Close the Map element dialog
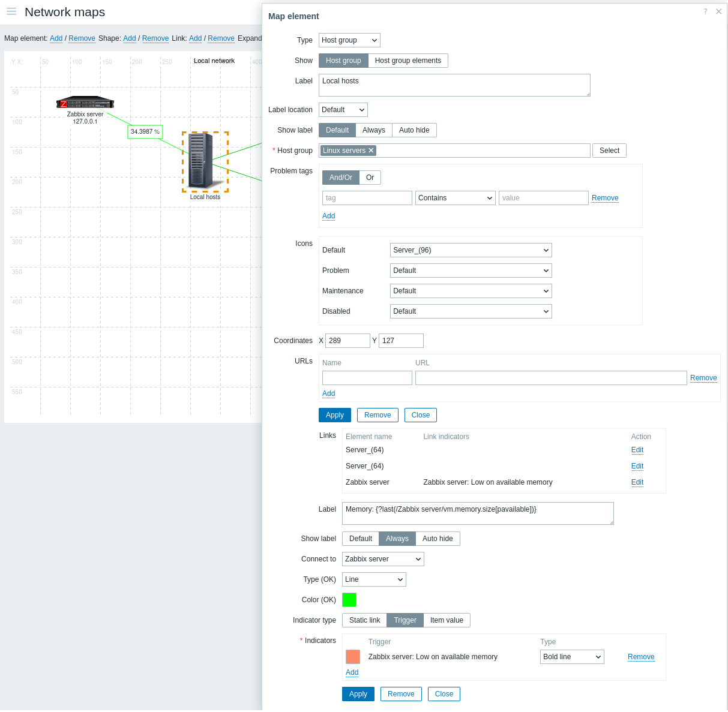Image resolution: width=728 pixels, height=712 pixels. click(x=718, y=11)
